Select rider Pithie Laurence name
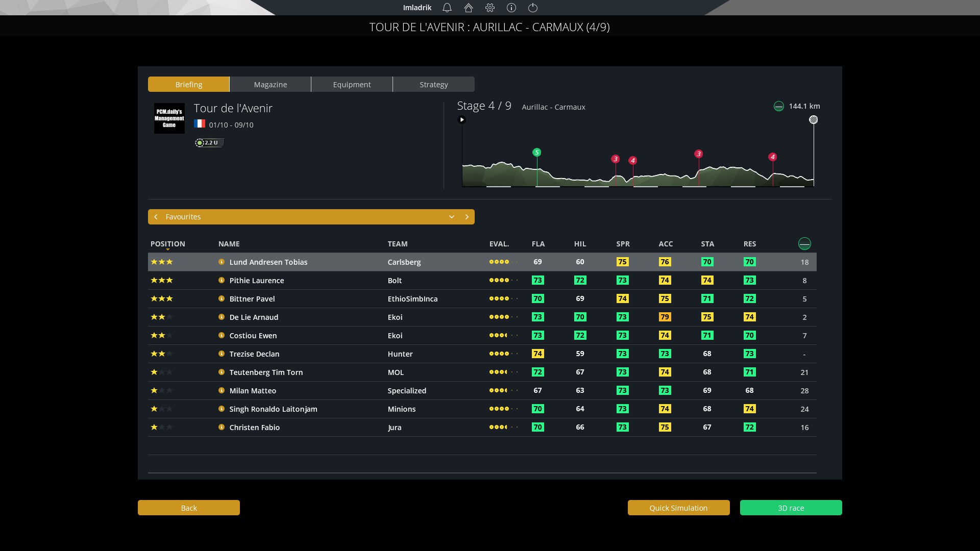Screen dimensions: 980x551 257,280
